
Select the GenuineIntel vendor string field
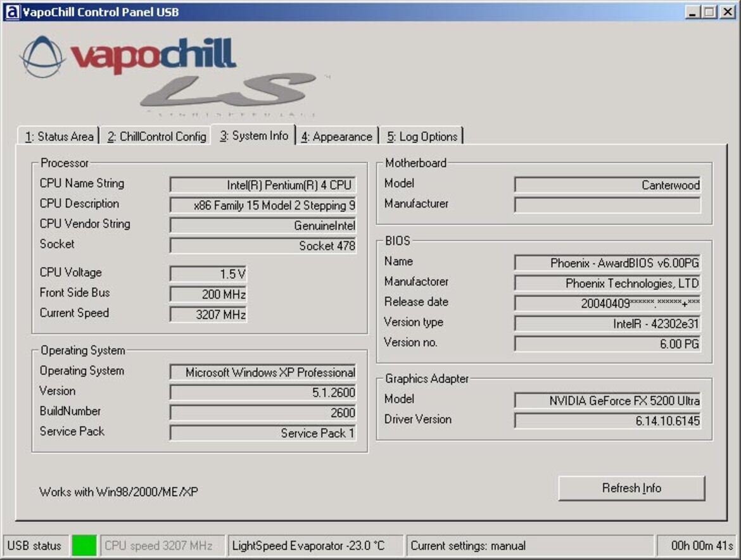tap(263, 225)
